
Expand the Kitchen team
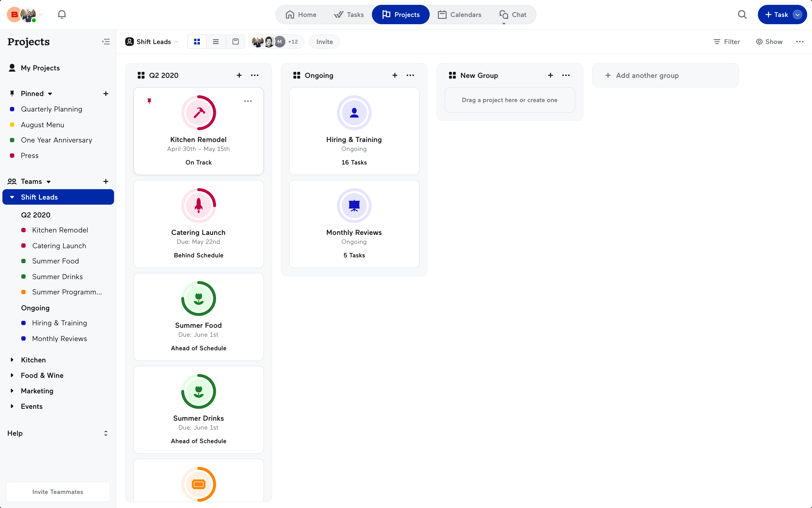(12, 360)
